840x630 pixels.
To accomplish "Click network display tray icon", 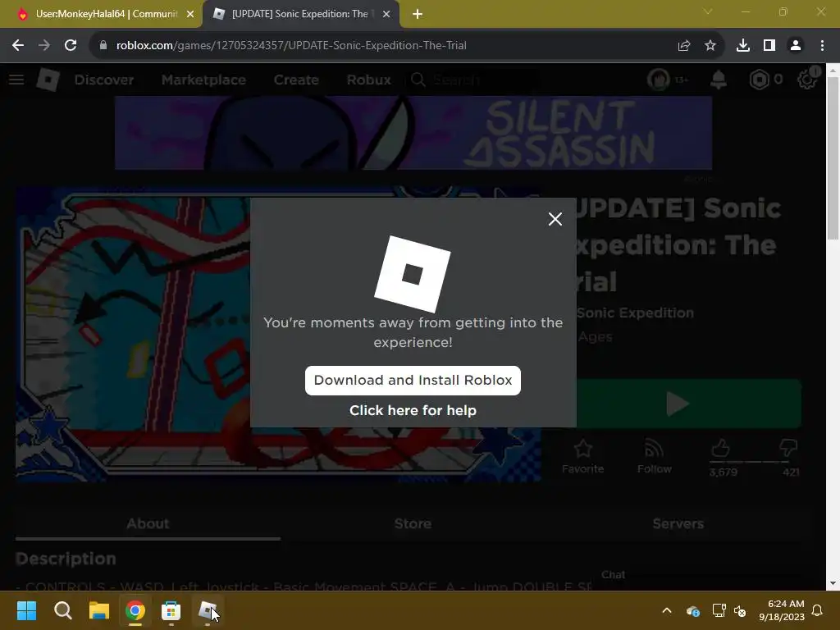I will click(x=719, y=610).
